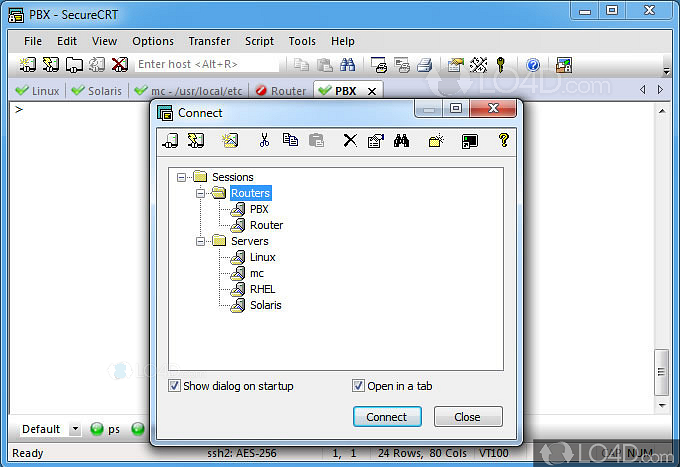Viewport: 680px width, 467px height.
Task: Collapse the Sessions root folder
Action: [181, 177]
